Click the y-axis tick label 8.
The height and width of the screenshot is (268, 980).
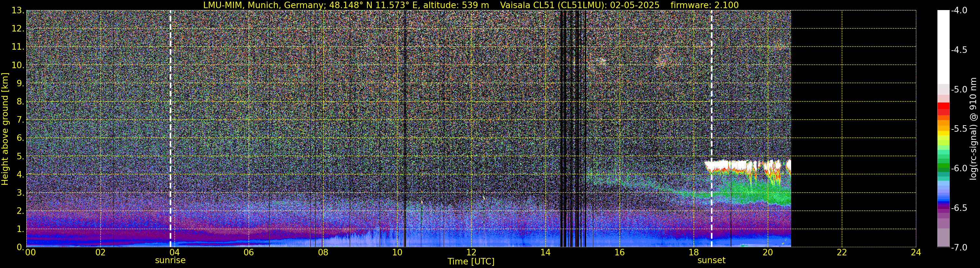click(20, 101)
